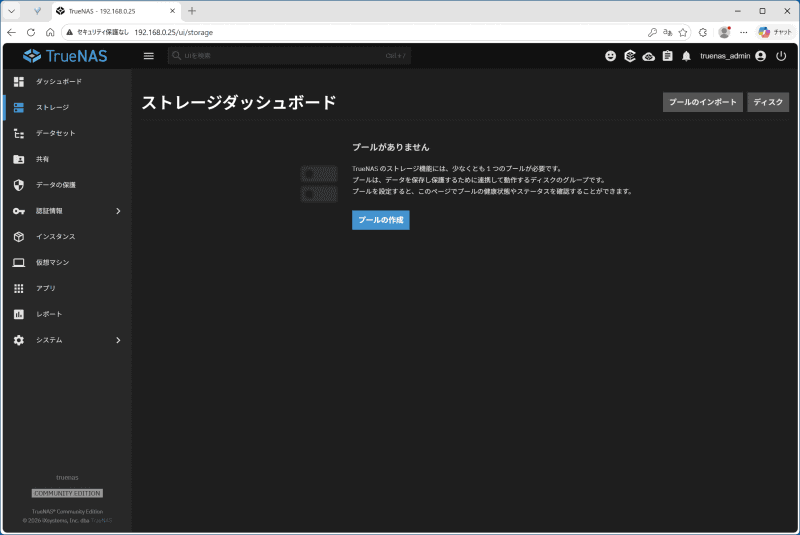The image size is (800, 535).
Task: Open the browser profile avatar
Action: [724, 32]
